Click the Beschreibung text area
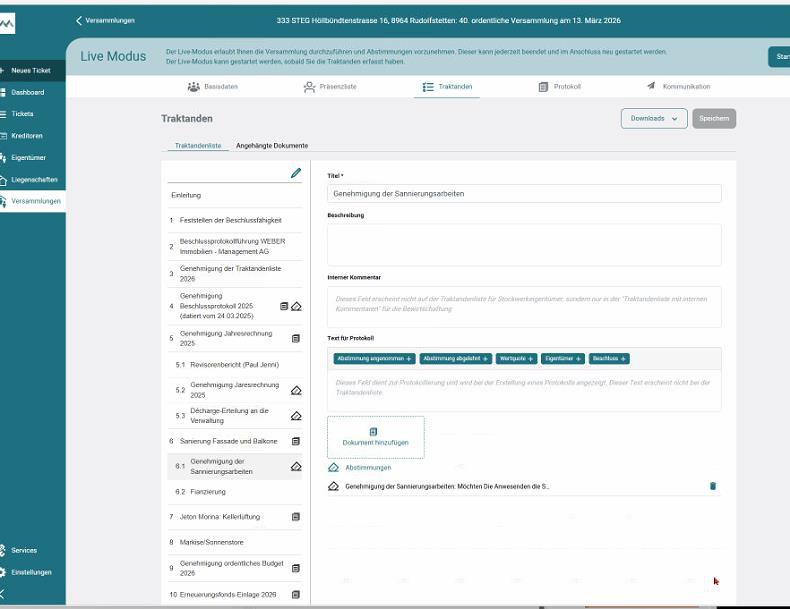790x609 pixels. pos(524,245)
